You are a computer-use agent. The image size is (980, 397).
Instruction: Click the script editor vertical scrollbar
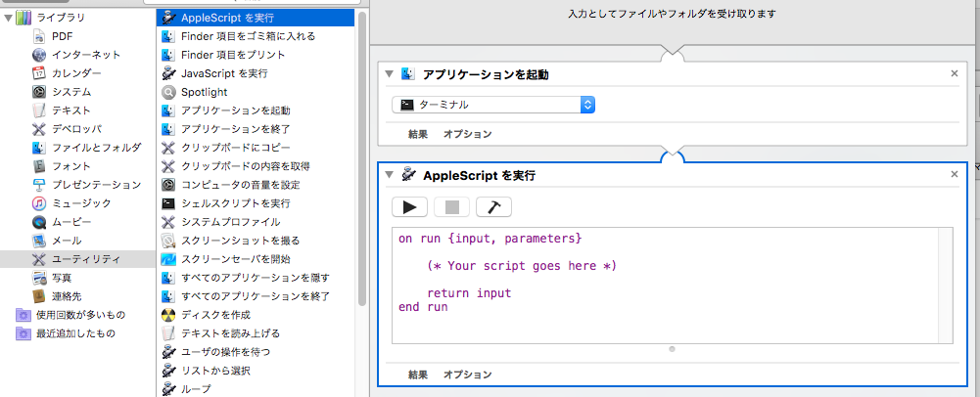click(x=946, y=286)
